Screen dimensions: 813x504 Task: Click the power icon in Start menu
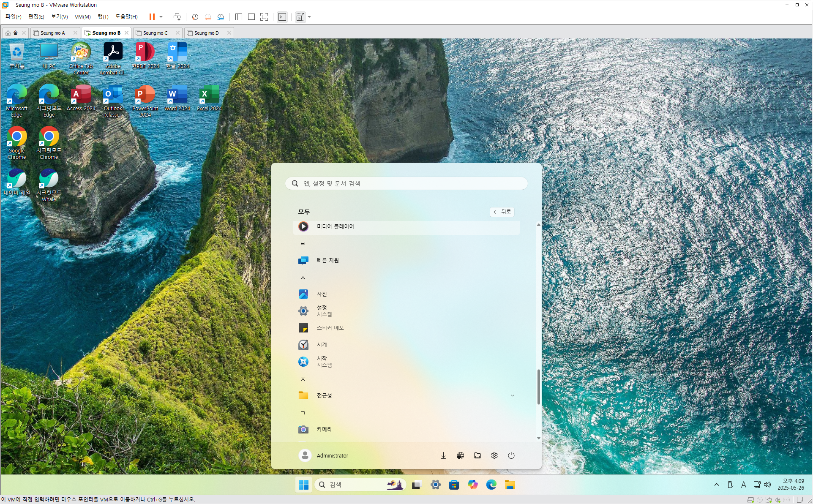pyautogui.click(x=511, y=455)
